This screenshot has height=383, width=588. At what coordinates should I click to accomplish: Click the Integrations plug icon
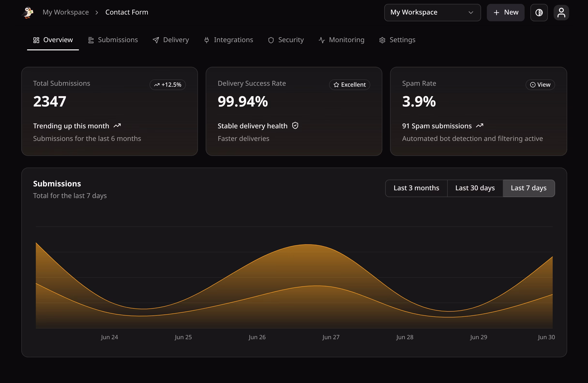pyautogui.click(x=207, y=40)
